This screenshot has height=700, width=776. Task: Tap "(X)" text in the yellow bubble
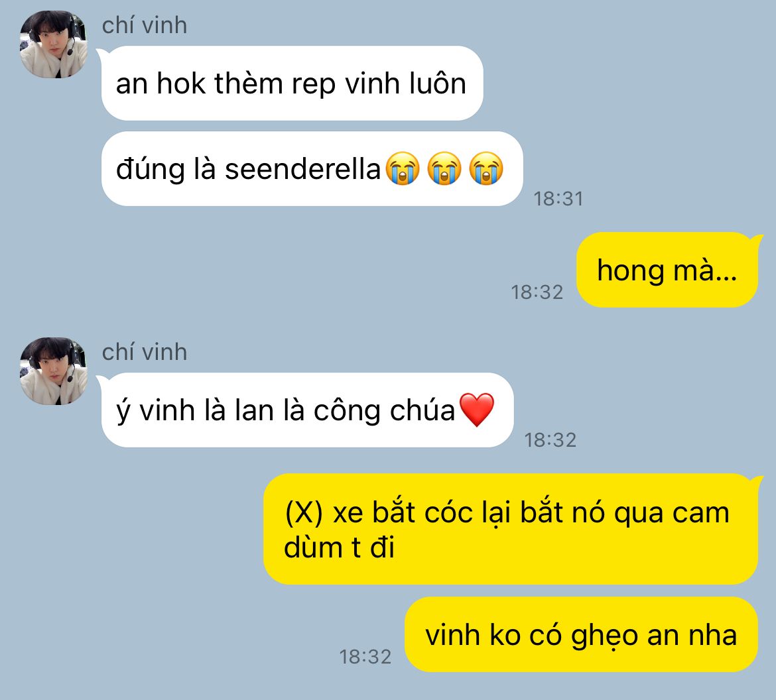pyautogui.click(x=304, y=512)
